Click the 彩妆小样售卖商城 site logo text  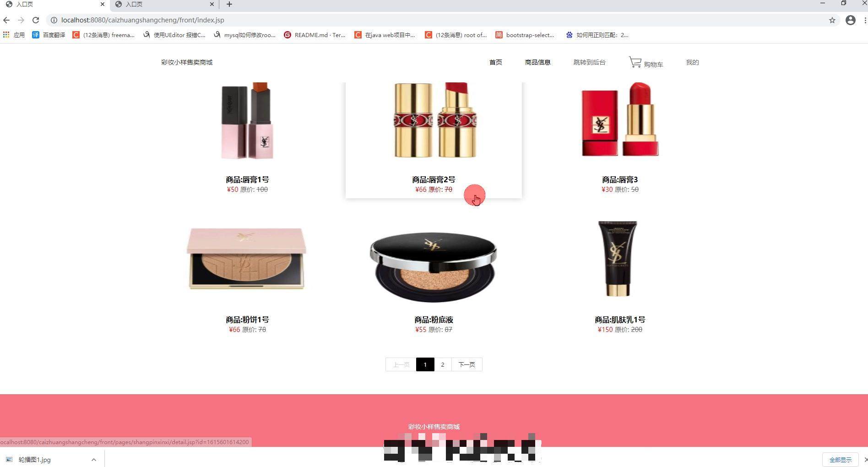click(187, 62)
